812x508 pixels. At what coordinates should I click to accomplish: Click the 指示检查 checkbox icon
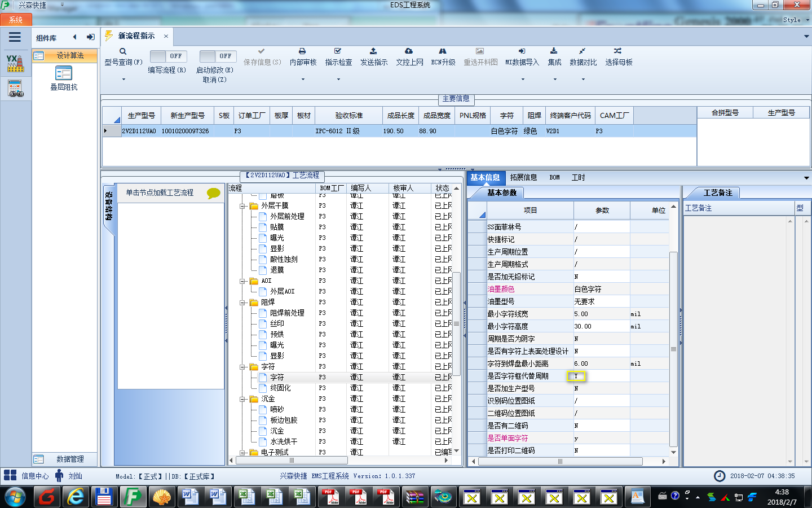tap(338, 51)
